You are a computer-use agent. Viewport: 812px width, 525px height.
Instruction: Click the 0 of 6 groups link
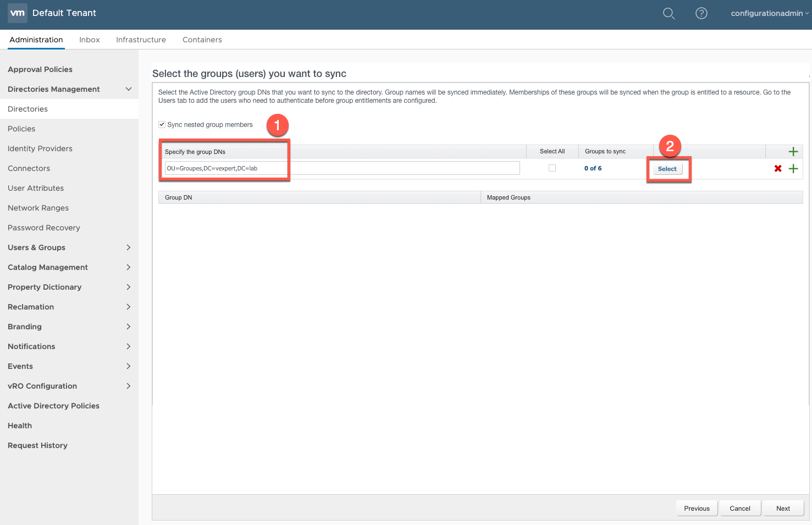tap(593, 168)
